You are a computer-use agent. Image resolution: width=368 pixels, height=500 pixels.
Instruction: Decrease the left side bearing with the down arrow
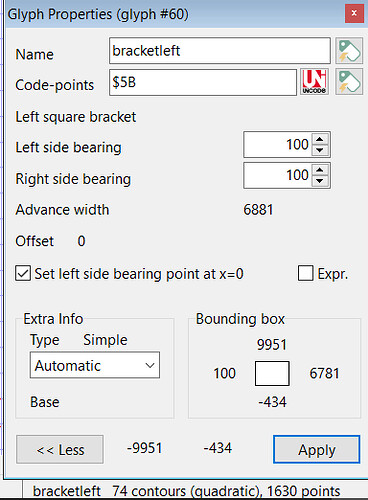click(320, 150)
